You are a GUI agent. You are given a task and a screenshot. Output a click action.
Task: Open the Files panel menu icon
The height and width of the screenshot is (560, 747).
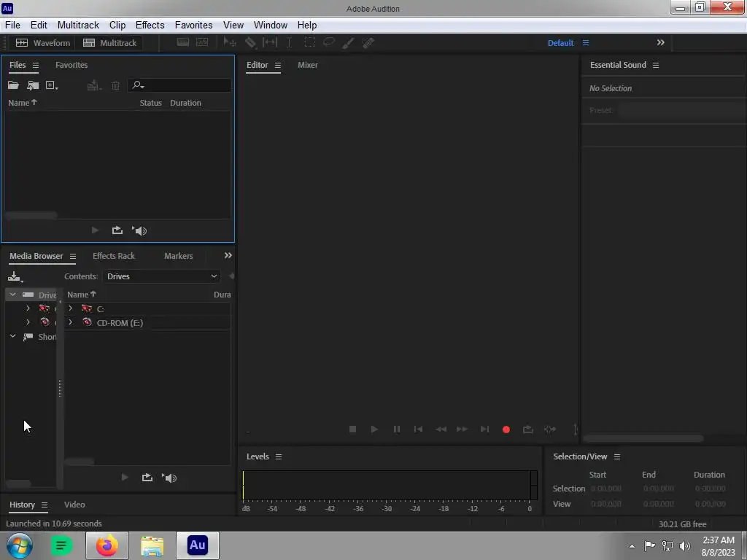coord(36,65)
